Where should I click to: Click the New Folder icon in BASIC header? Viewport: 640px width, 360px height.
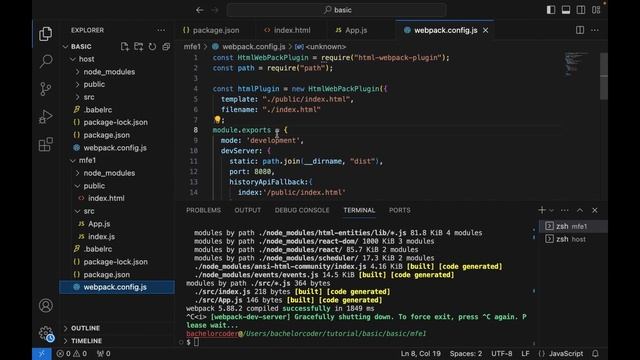139,47
